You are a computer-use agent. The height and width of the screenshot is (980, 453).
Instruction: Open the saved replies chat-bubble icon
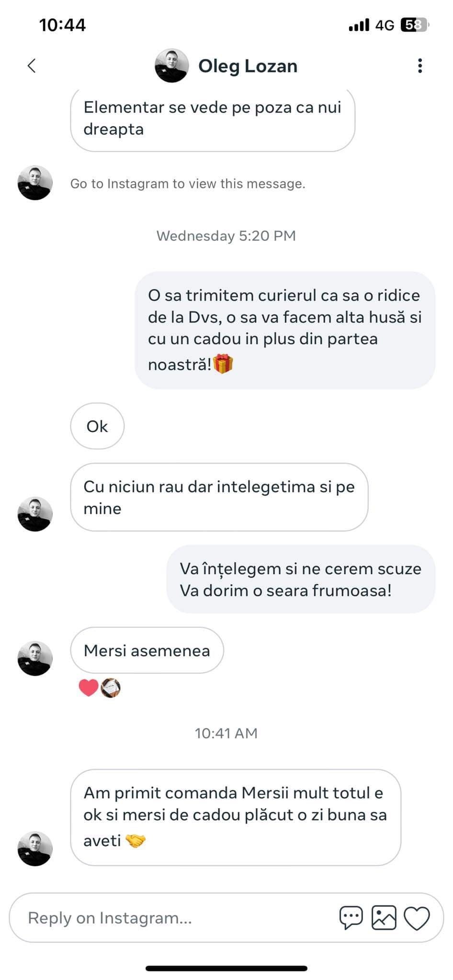pos(351,917)
